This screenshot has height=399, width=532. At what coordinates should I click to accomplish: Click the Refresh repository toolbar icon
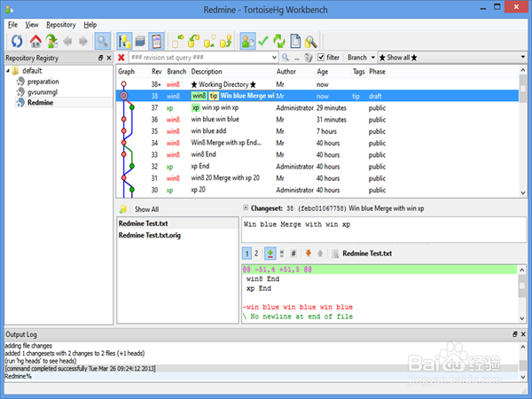click(17, 42)
